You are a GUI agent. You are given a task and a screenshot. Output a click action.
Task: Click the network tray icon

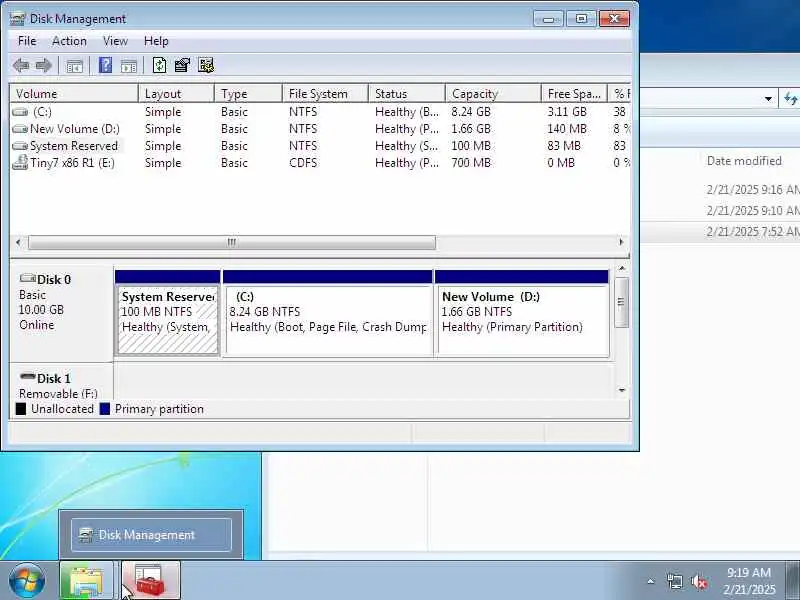coord(674,581)
